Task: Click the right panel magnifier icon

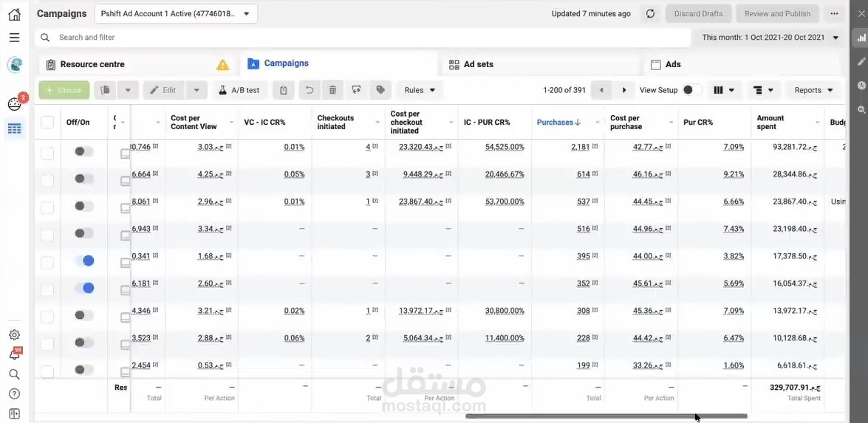Action: pos(861,110)
